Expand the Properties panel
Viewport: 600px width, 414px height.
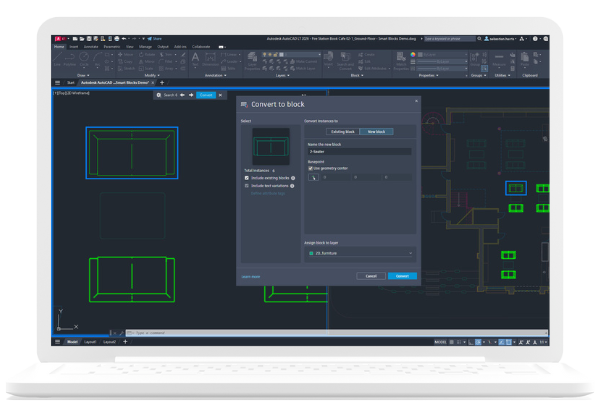[428, 75]
